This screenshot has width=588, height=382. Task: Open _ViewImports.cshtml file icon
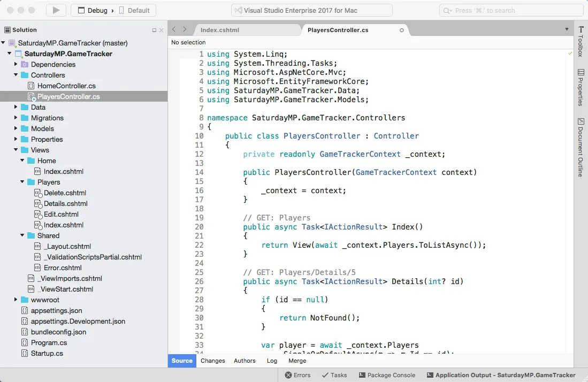point(31,278)
